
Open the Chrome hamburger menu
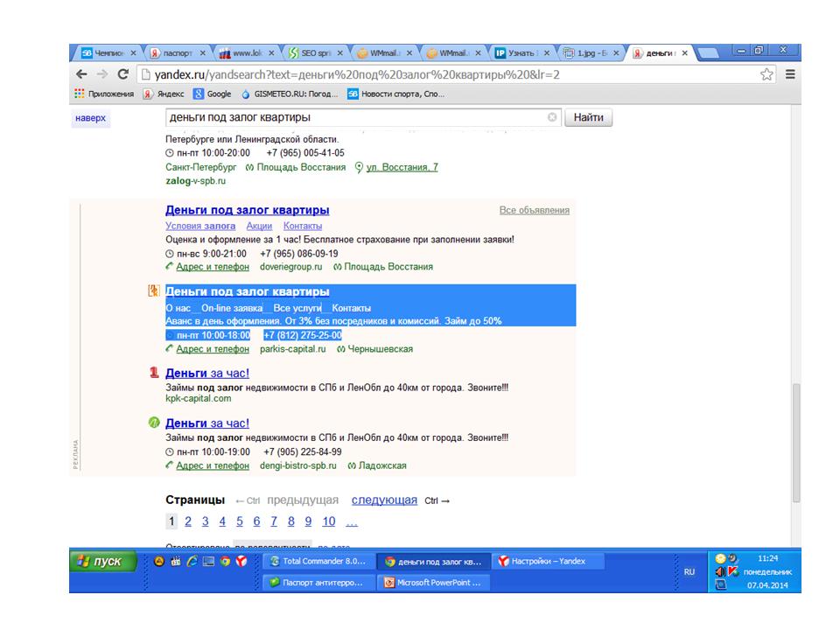pos(790,74)
